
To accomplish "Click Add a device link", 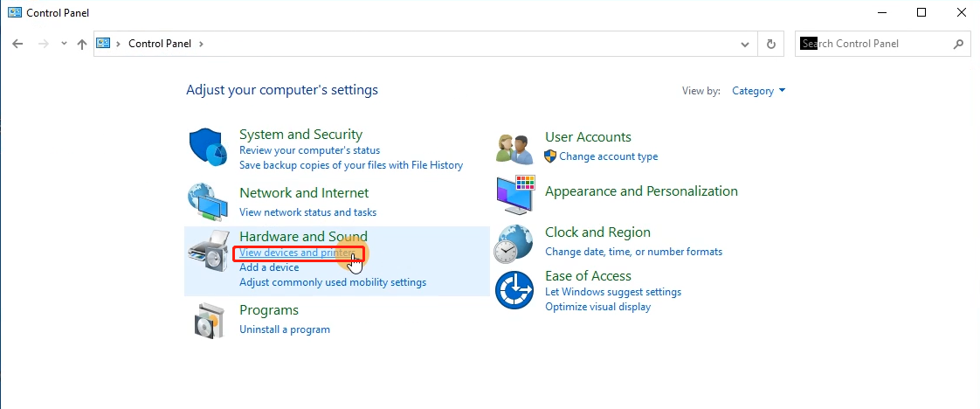I will tap(269, 267).
